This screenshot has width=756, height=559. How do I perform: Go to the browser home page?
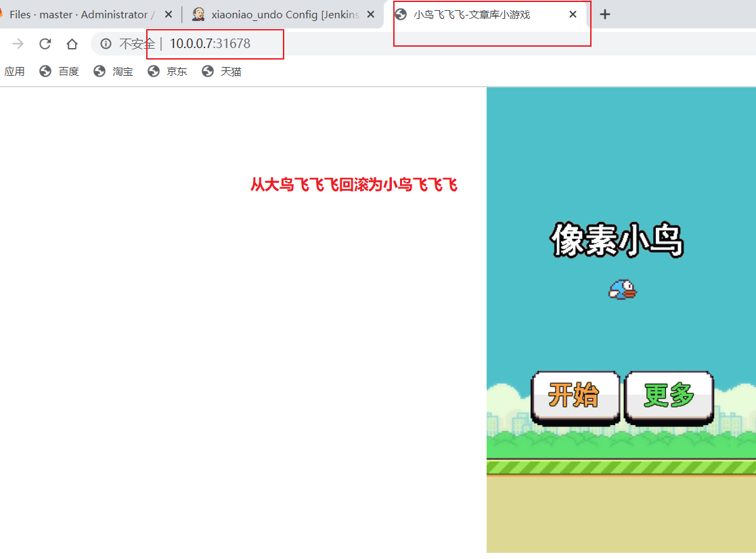[x=72, y=44]
